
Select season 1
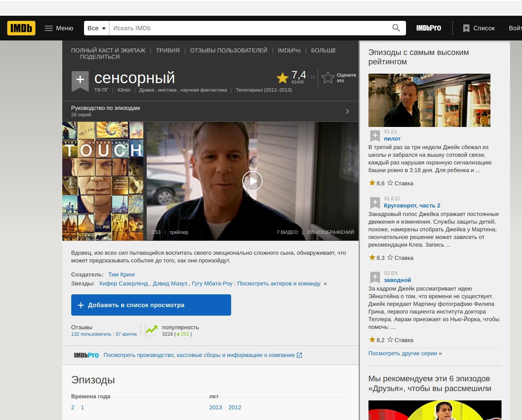82,407
